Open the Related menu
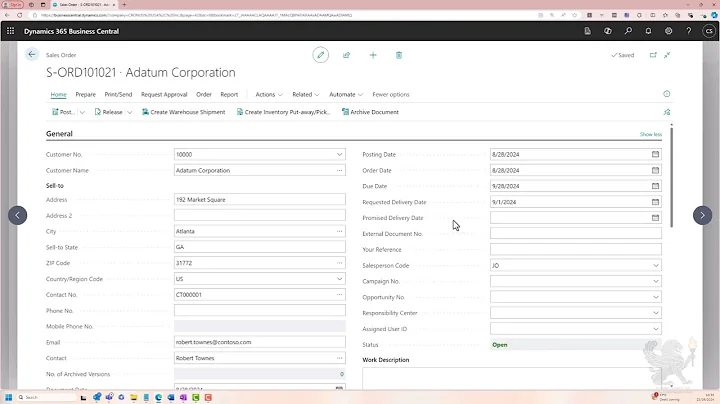Image resolution: width=720 pixels, height=404 pixels. (x=306, y=94)
